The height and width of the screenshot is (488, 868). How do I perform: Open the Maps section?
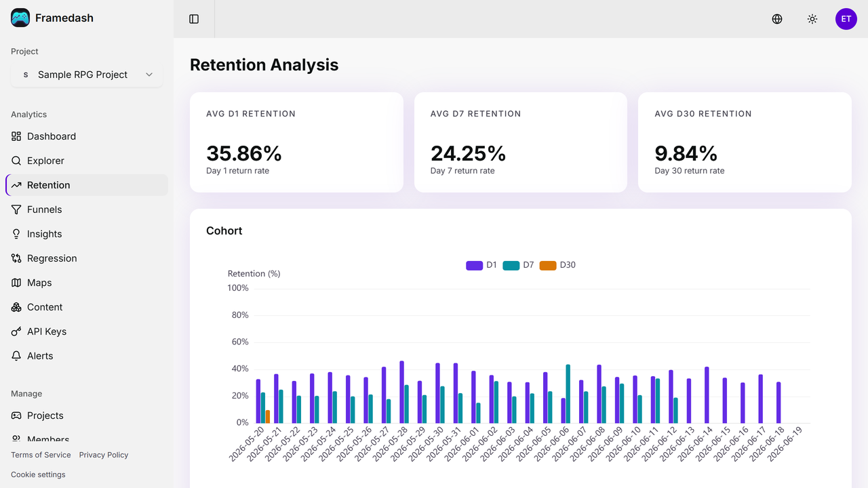pyautogui.click(x=87, y=283)
